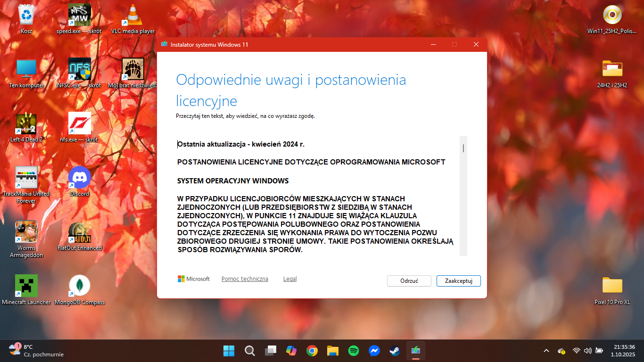Open MongoDB Compass shortcut
The height and width of the screenshot is (362, 644).
point(80,286)
